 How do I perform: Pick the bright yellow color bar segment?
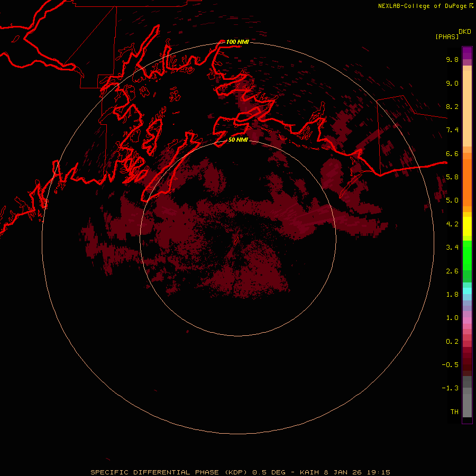point(467,226)
